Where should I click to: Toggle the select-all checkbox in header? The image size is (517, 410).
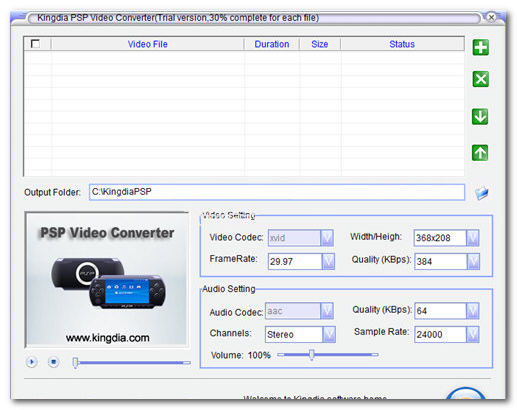pos(35,44)
